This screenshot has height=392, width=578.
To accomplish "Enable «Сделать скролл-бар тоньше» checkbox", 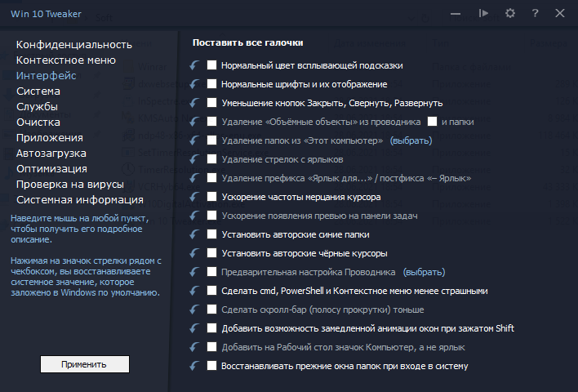I will click(x=211, y=310).
